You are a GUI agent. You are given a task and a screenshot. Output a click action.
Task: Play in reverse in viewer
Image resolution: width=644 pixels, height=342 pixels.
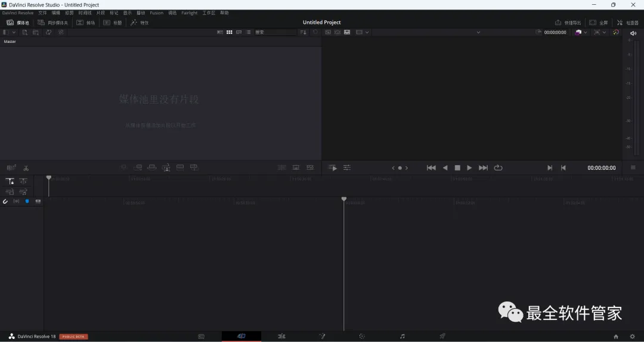click(x=445, y=168)
